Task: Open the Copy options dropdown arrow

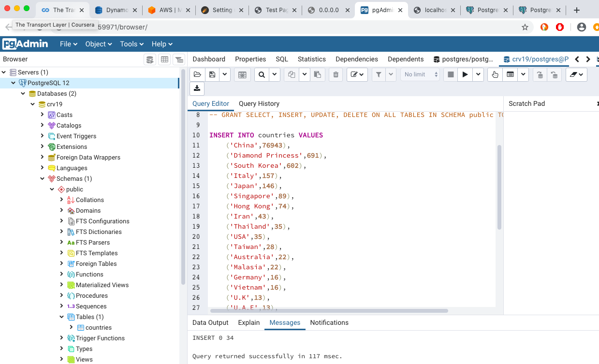Action: coord(305,74)
